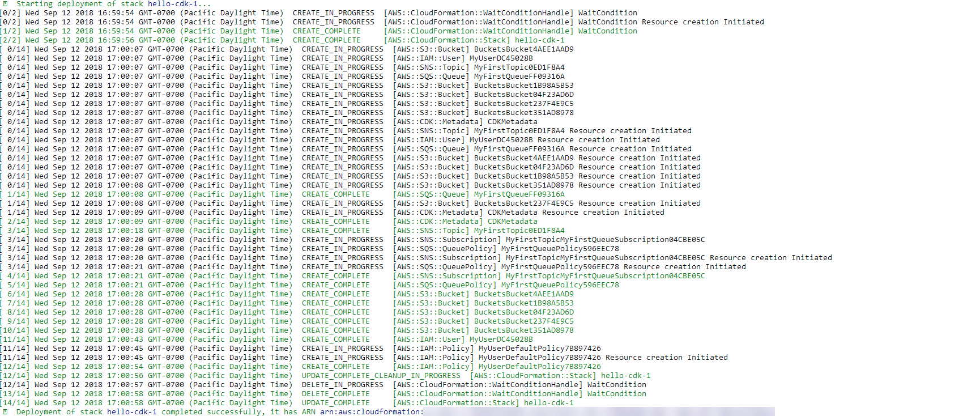Click the "17:00:18" timestamp
Viewport: 980px width, 416px height.
coord(125,231)
